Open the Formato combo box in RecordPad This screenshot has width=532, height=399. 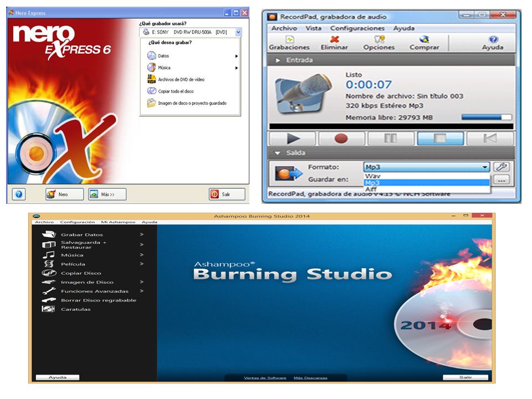tap(427, 167)
